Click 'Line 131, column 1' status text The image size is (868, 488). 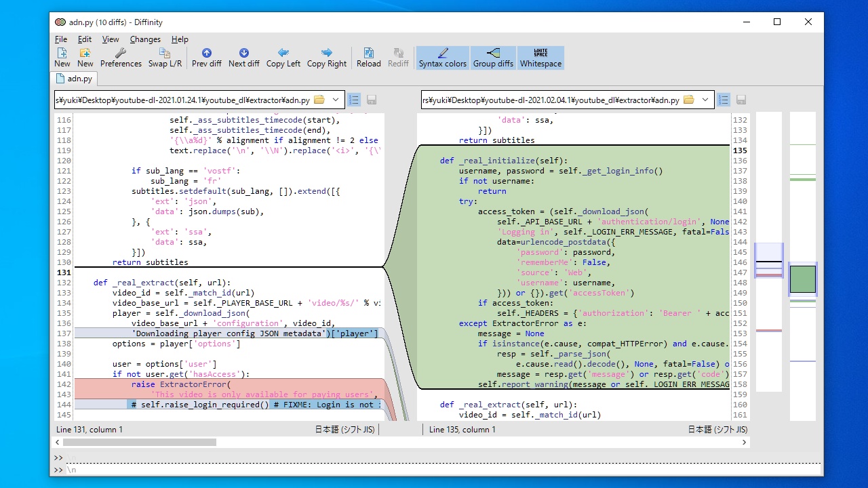pos(90,430)
